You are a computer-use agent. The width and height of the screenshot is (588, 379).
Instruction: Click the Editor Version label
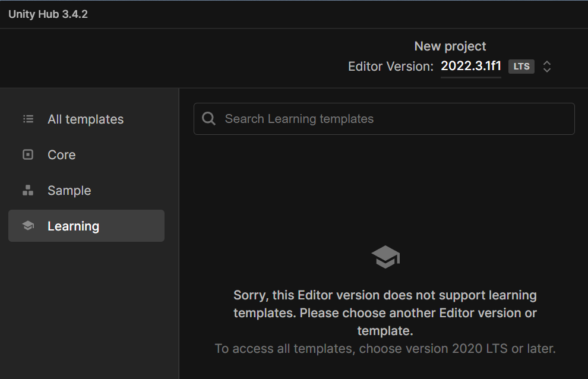pyautogui.click(x=390, y=67)
